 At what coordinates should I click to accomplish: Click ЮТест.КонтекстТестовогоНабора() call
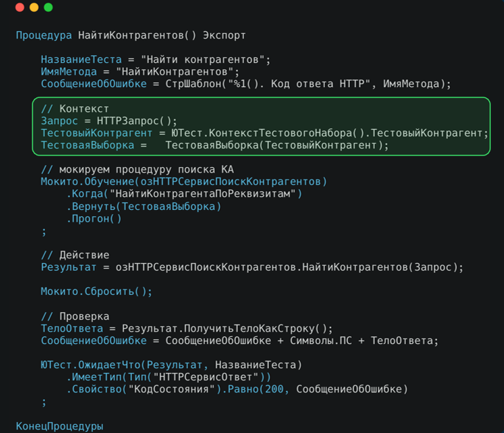pyautogui.click(x=268, y=133)
